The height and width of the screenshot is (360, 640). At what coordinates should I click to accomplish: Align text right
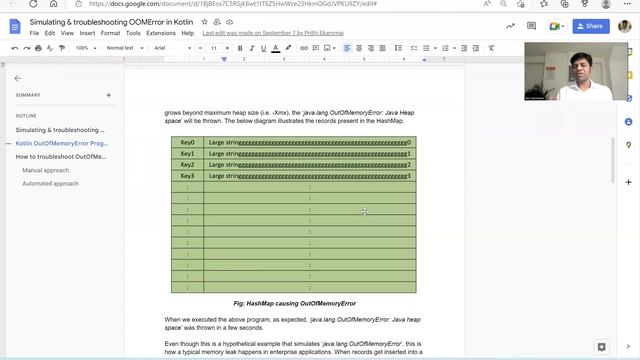tap(371, 48)
